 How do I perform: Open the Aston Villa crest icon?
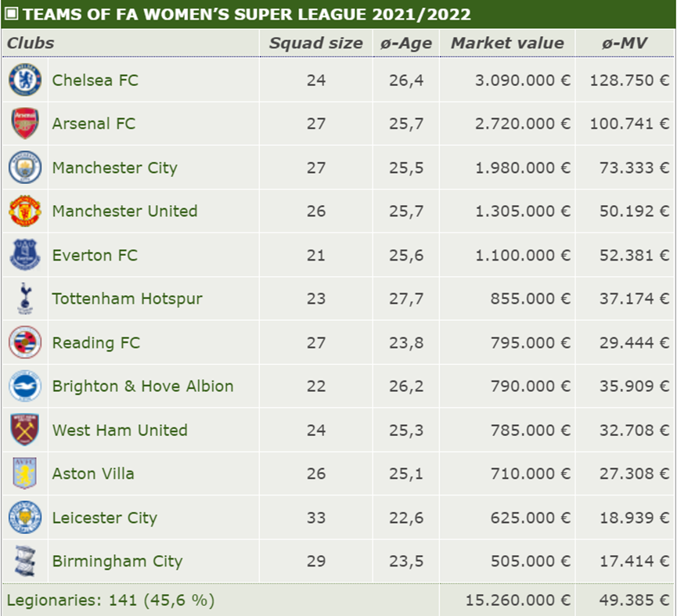(x=24, y=474)
